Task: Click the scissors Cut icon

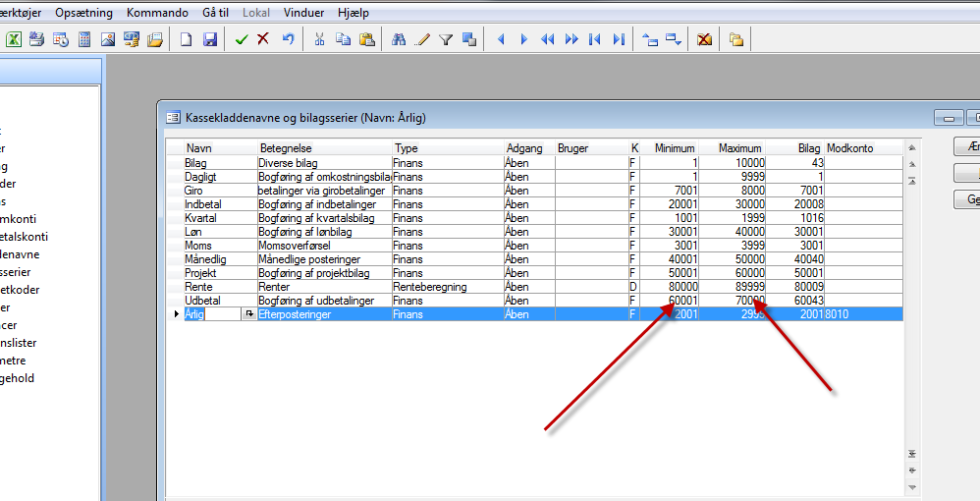Action: [x=319, y=39]
